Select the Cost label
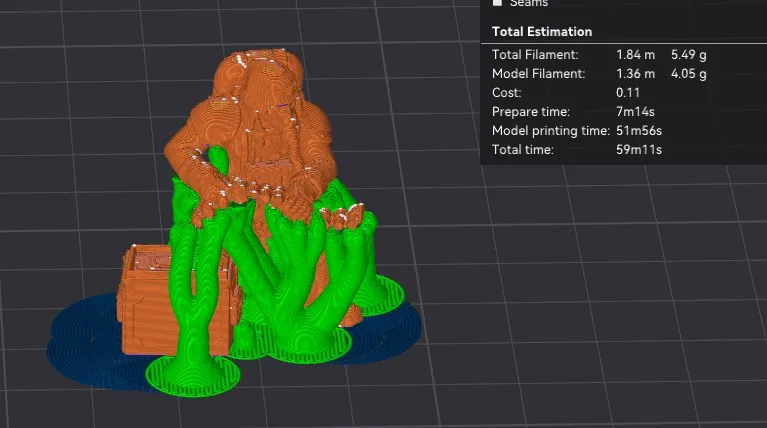 click(x=508, y=93)
